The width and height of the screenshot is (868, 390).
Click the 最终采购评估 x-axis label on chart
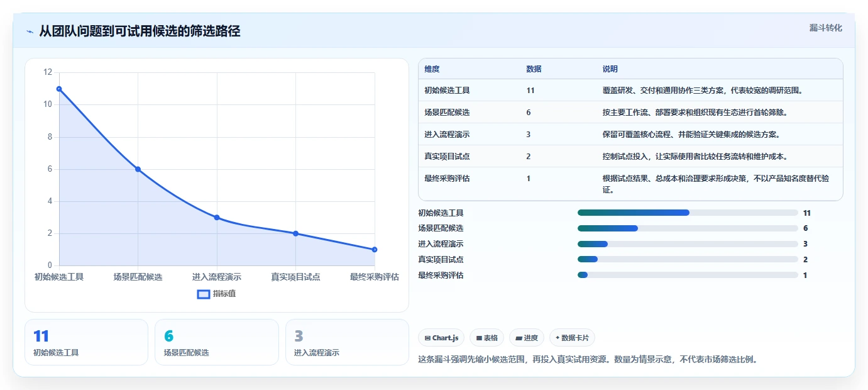[x=375, y=277]
